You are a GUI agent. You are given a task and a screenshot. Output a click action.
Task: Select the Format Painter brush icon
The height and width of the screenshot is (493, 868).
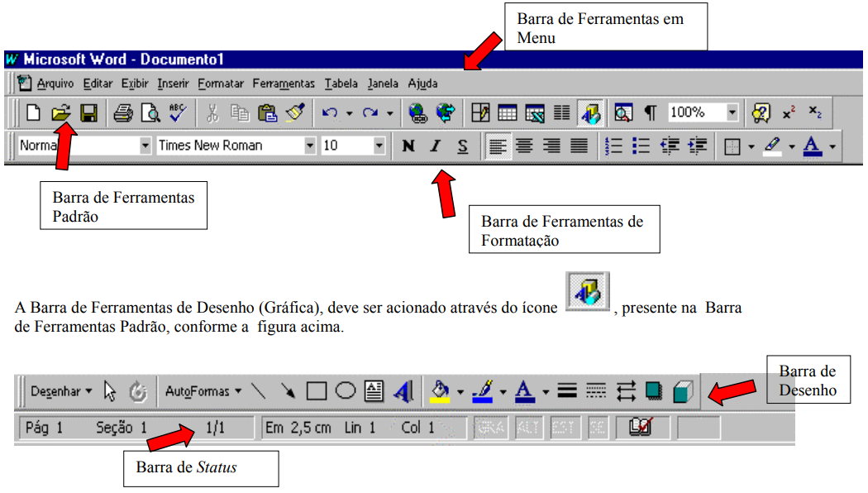click(295, 112)
